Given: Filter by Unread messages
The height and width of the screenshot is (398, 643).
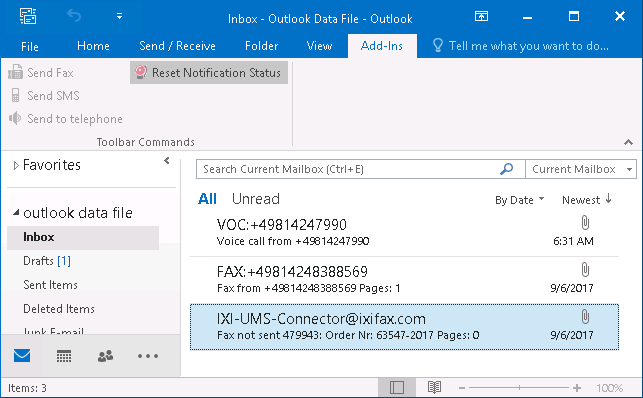Looking at the screenshot, I should tap(256, 199).
